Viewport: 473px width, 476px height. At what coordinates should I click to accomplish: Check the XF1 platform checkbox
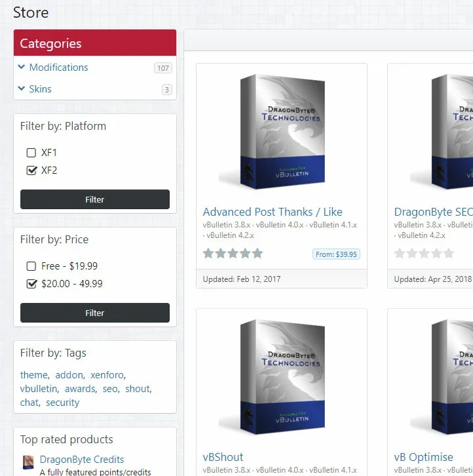click(31, 153)
